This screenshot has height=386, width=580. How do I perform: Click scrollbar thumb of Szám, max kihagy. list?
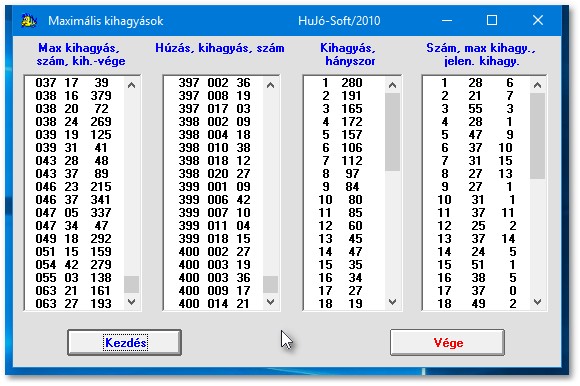coord(537,136)
